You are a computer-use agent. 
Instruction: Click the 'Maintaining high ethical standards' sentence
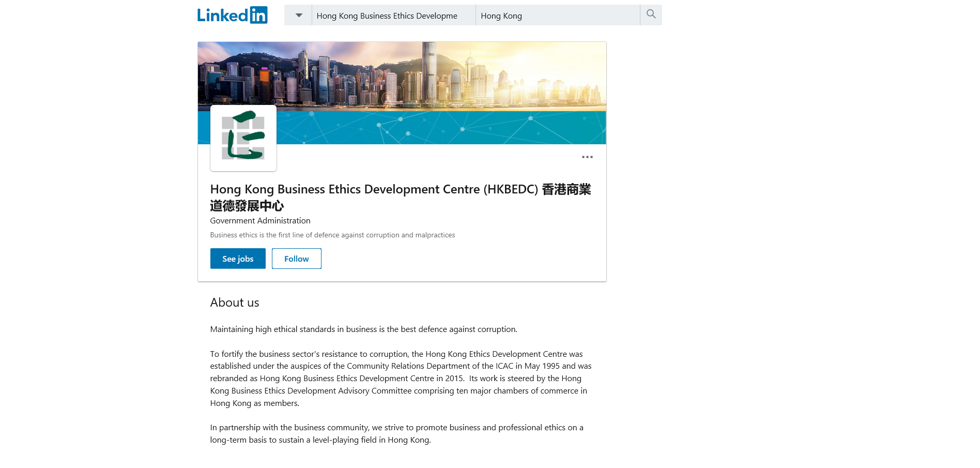(364, 329)
